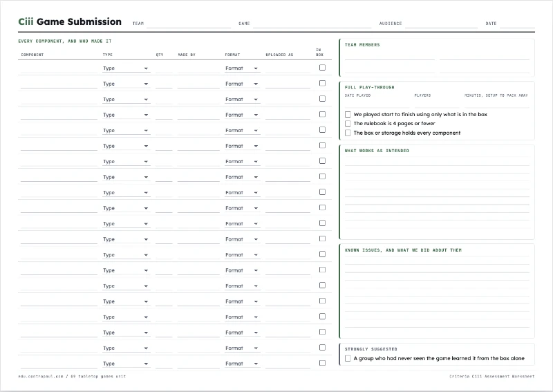Click the 'In Box' column header

(x=319, y=53)
